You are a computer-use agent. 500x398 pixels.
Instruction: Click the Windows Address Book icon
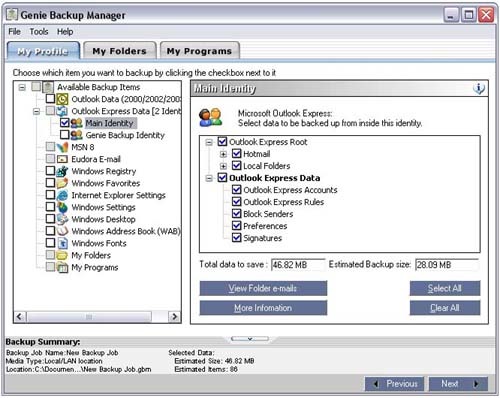pos(62,231)
